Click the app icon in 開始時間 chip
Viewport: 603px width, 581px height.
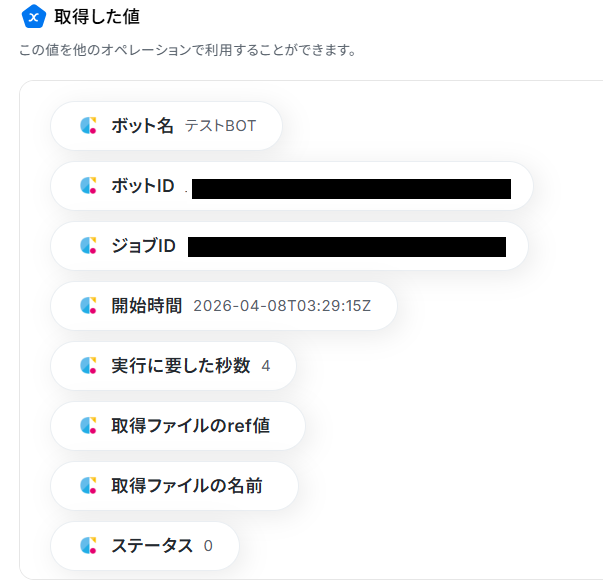[89, 306]
